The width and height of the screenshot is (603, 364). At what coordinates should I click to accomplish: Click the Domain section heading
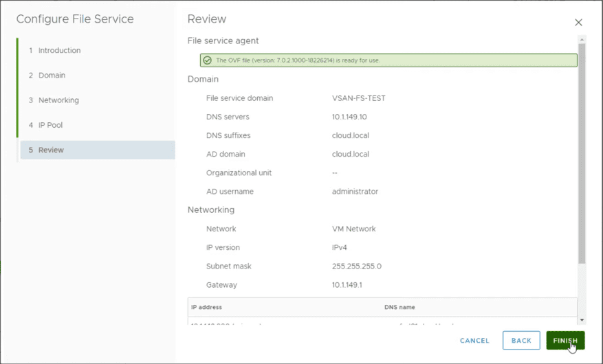point(203,79)
